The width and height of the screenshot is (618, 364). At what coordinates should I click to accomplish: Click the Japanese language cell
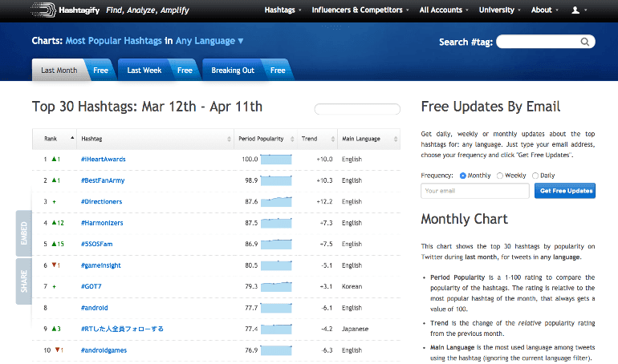(x=355, y=329)
